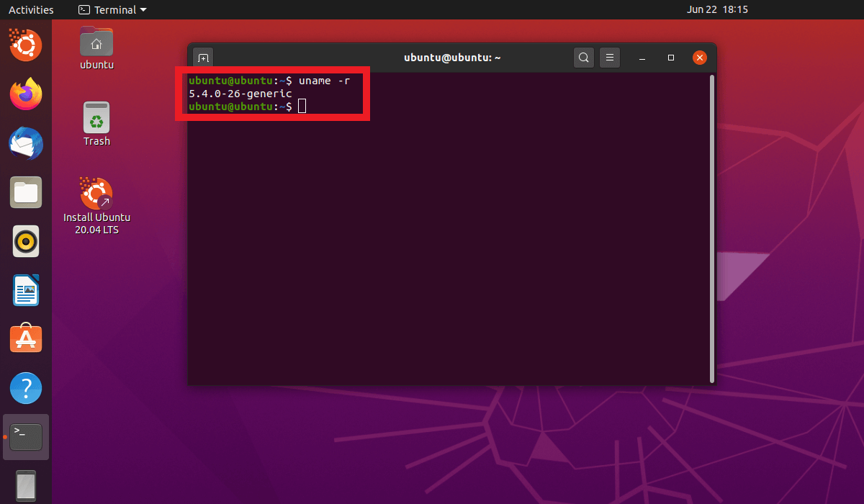The height and width of the screenshot is (504, 864).
Task: Open Ubuntu Software from the dock
Action: coord(26,338)
